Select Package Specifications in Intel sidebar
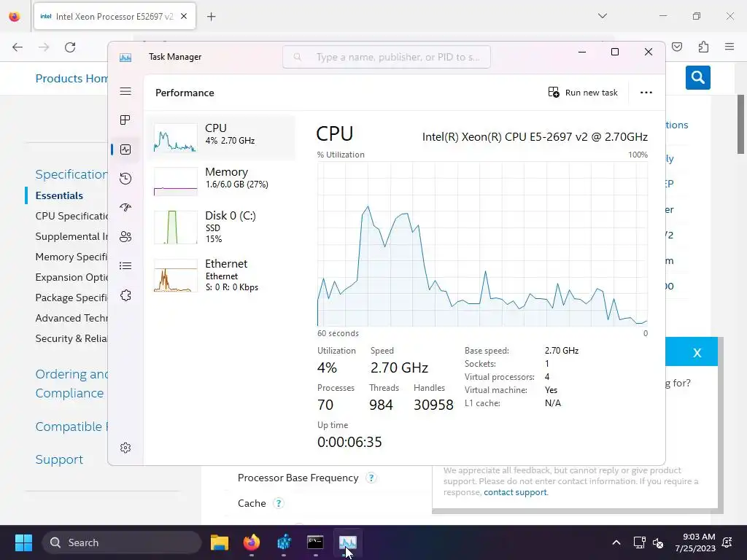This screenshot has width=747, height=560. point(71,298)
